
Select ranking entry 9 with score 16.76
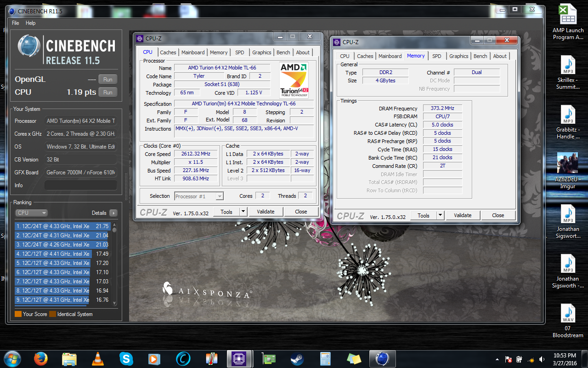pyautogui.click(x=62, y=300)
